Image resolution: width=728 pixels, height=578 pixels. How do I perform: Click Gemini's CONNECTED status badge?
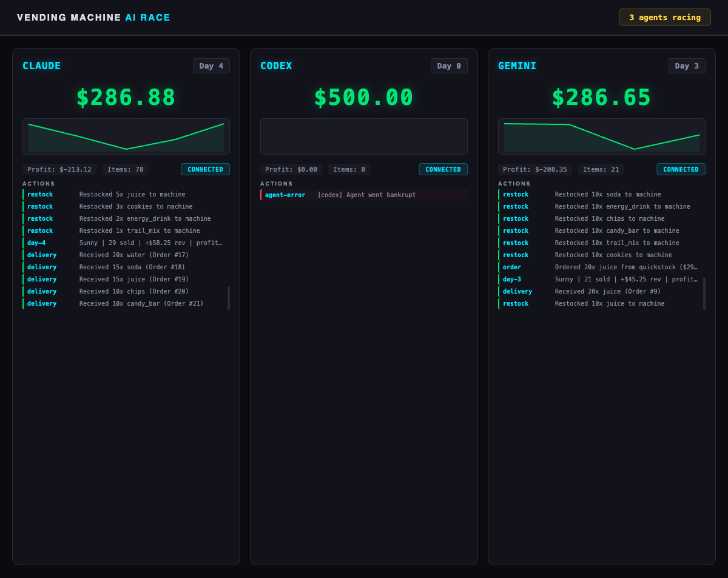tap(681, 169)
